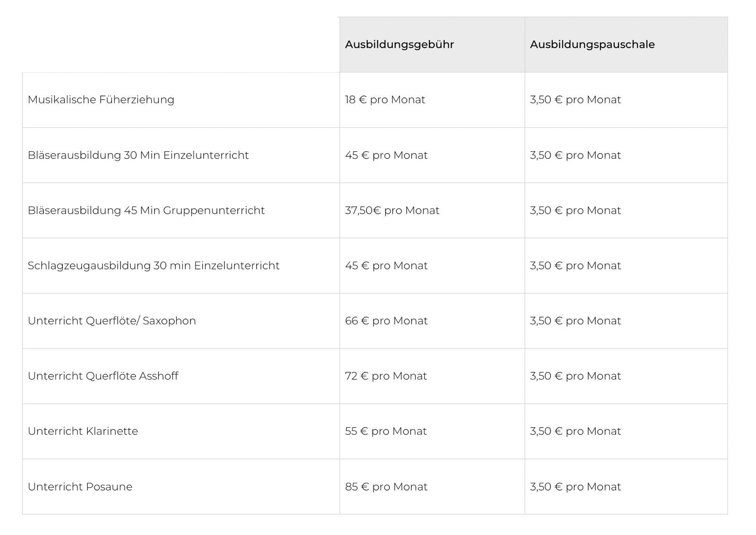756x535 pixels.
Task: Select Bläserausbildung 45 Min Gruppenunterricht
Action: click(x=146, y=210)
